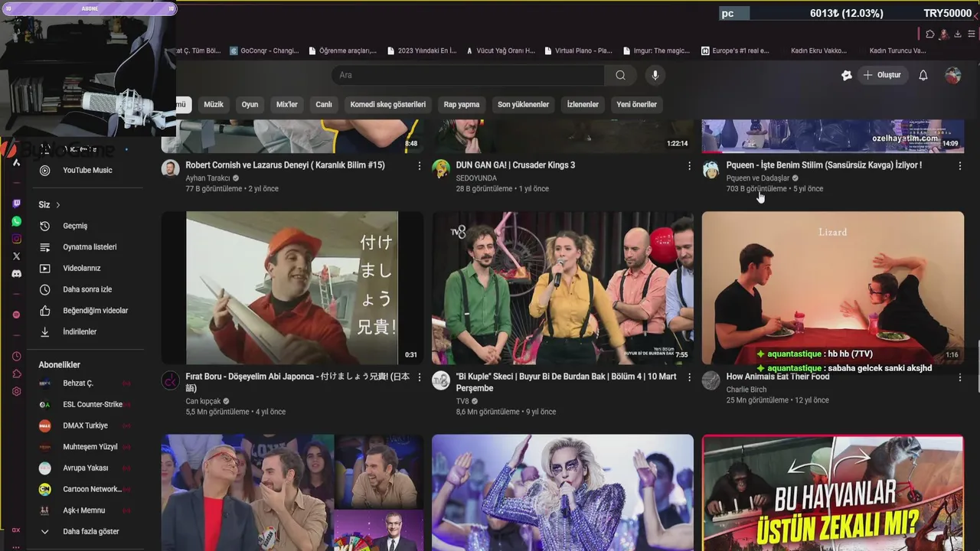Open browser history clock icon in the browser sidebar

pos(17,357)
